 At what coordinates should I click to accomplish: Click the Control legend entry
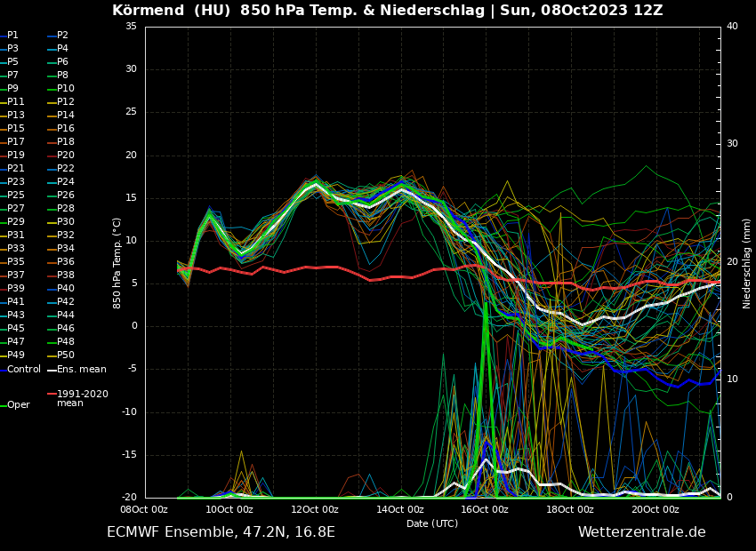24,369
